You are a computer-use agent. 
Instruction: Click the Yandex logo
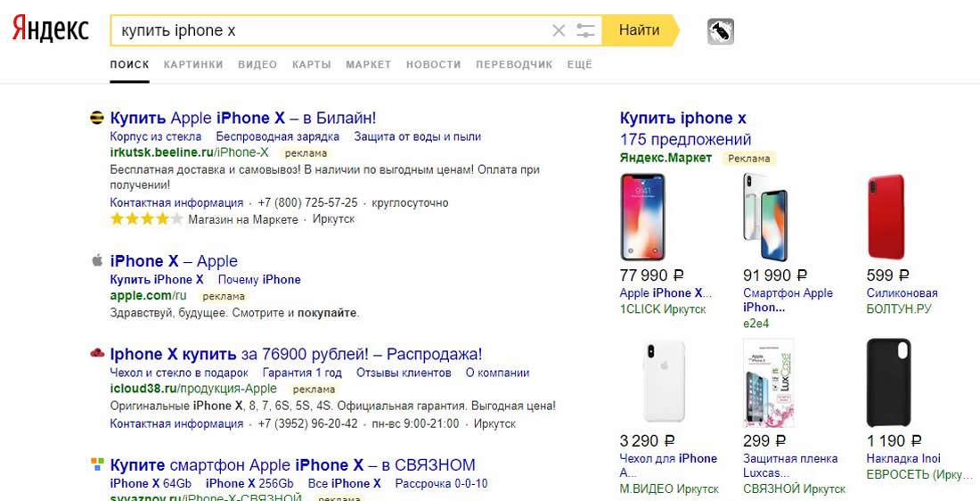tap(51, 29)
